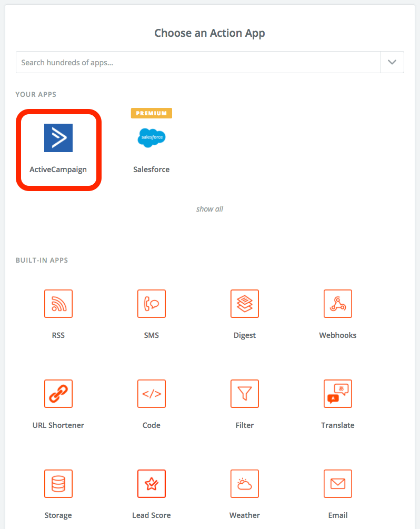
Task: Expand the app search dropdown arrow
Action: [x=392, y=62]
